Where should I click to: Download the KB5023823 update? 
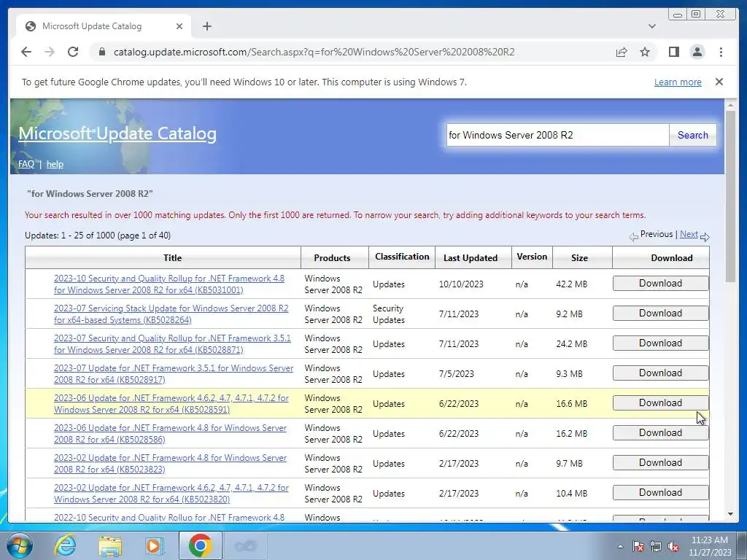[x=660, y=463]
